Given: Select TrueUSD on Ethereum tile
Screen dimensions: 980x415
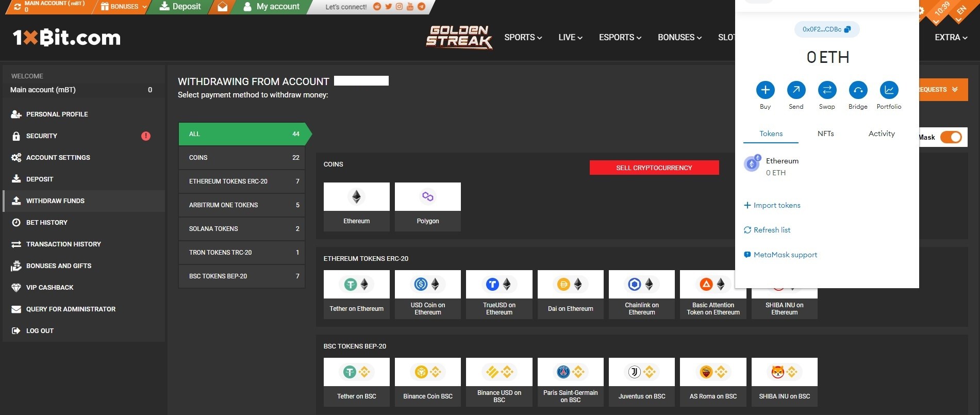Looking at the screenshot, I should (499, 294).
